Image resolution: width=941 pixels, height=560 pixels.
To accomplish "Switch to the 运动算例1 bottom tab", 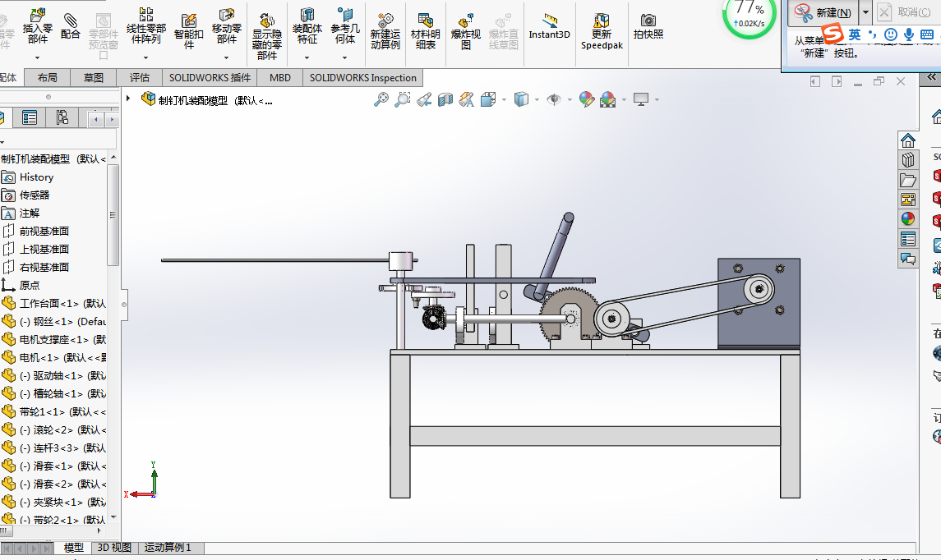I will click(x=168, y=548).
